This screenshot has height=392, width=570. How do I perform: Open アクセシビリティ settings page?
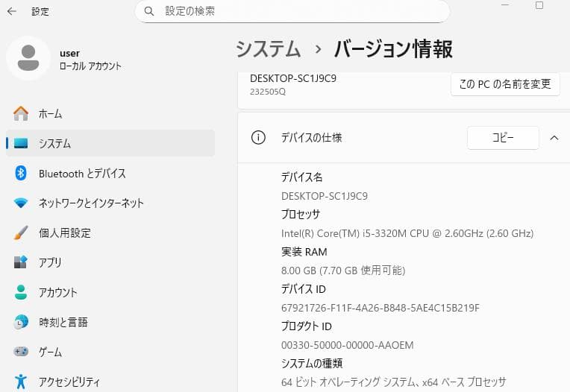pos(110,382)
